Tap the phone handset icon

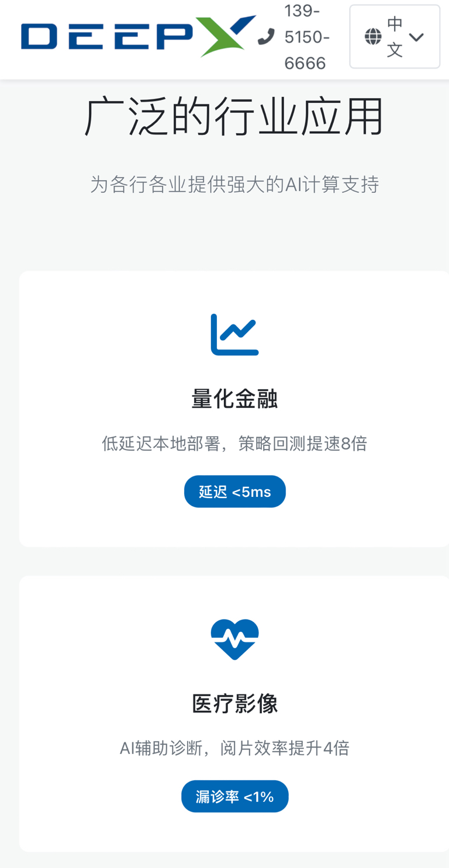(x=266, y=37)
